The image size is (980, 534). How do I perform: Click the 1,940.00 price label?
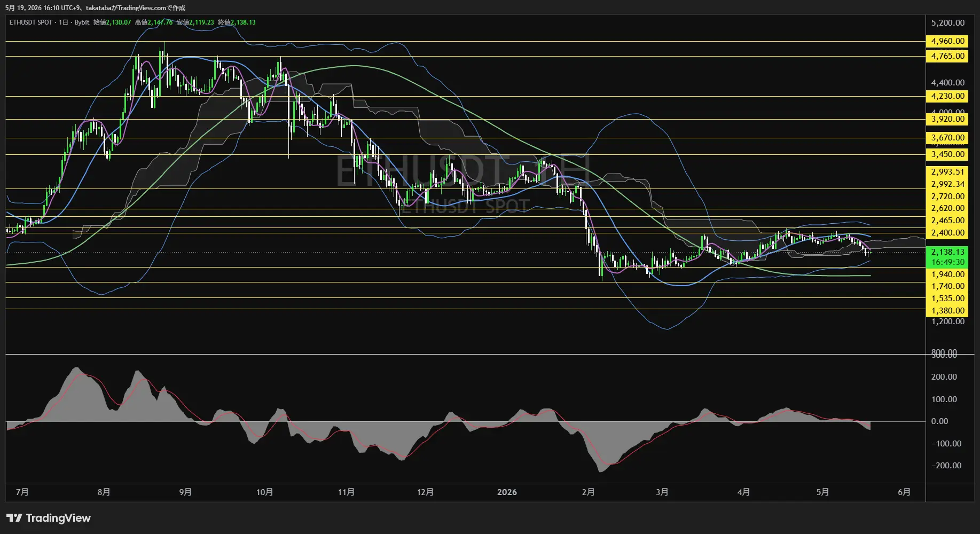(x=947, y=274)
